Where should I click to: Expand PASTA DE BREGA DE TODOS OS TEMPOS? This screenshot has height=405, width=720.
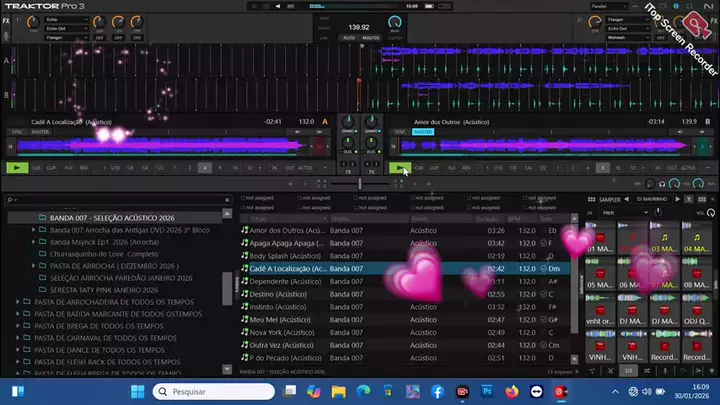pyautogui.click(x=17, y=326)
